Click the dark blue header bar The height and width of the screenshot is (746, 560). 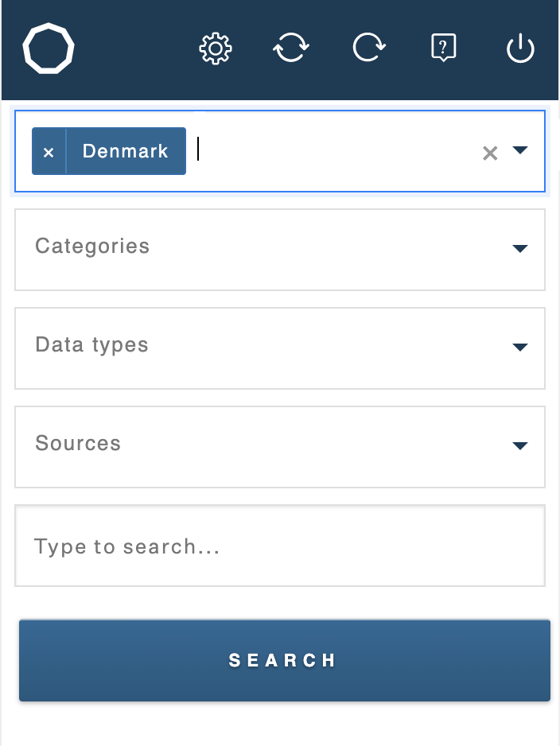tap(280, 50)
